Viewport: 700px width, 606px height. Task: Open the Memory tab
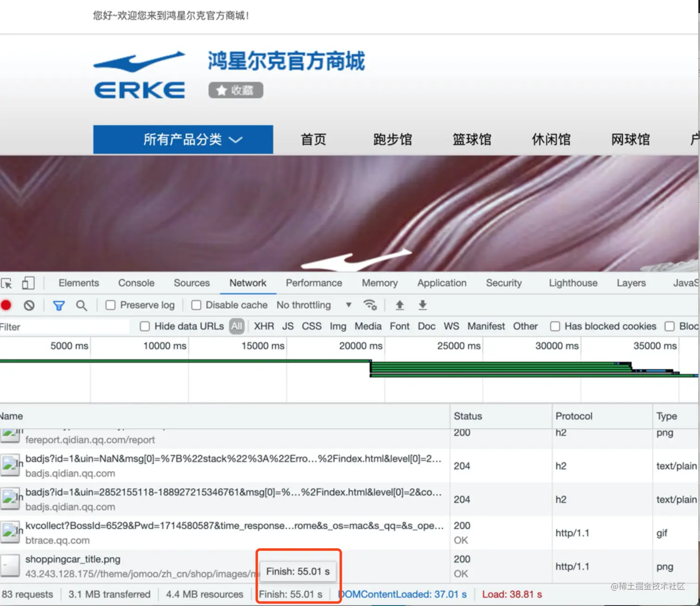380,283
